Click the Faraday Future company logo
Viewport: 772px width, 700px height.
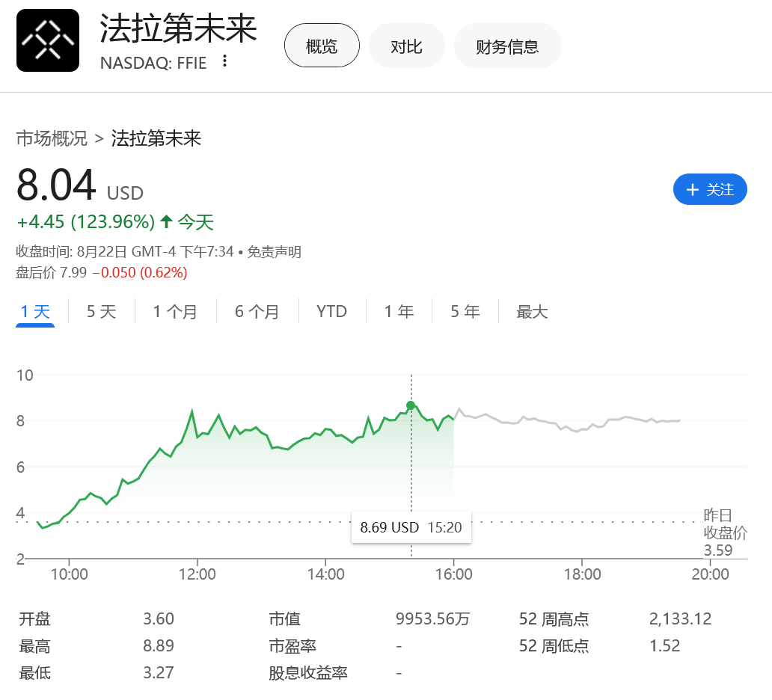(48, 40)
